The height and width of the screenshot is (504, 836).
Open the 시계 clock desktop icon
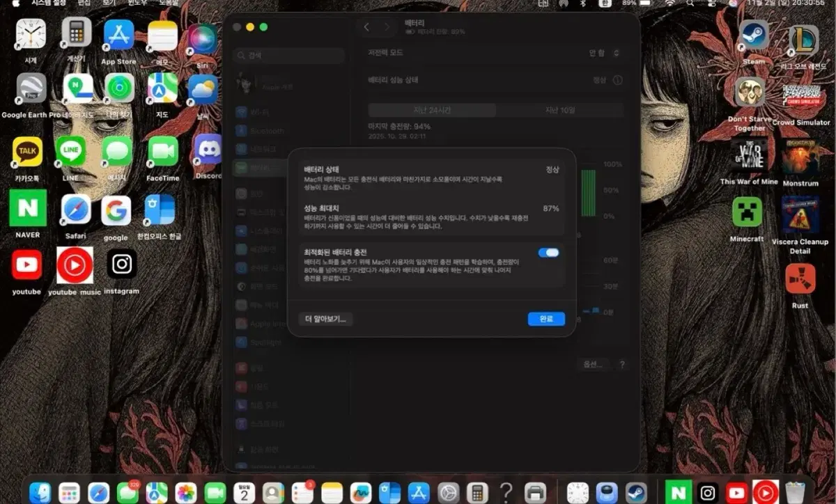(x=31, y=34)
